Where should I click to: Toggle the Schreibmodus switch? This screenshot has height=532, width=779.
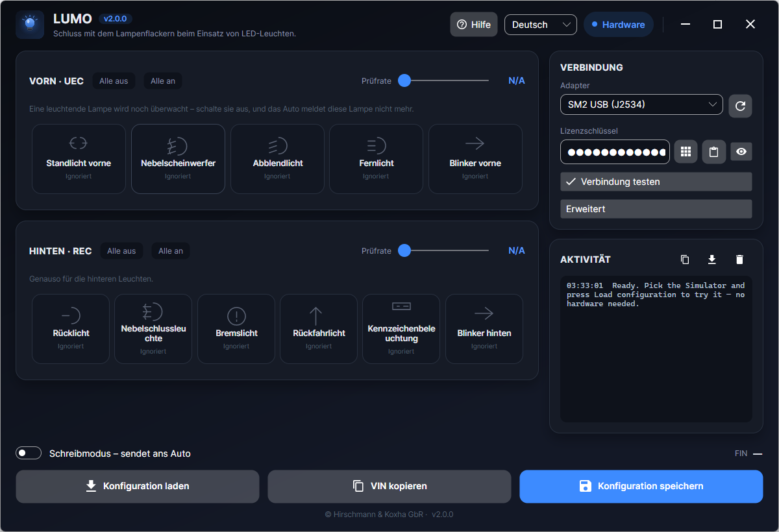[29, 453]
